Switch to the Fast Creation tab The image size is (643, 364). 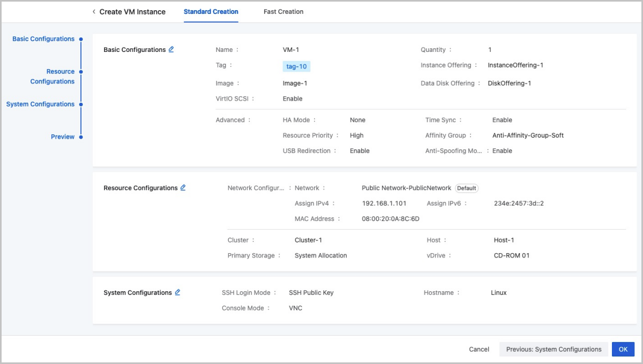(x=283, y=12)
